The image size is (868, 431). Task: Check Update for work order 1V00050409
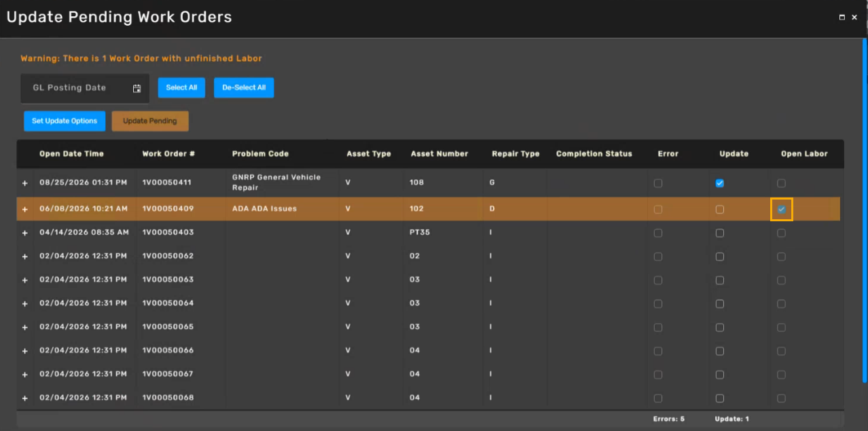[x=720, y=209]
